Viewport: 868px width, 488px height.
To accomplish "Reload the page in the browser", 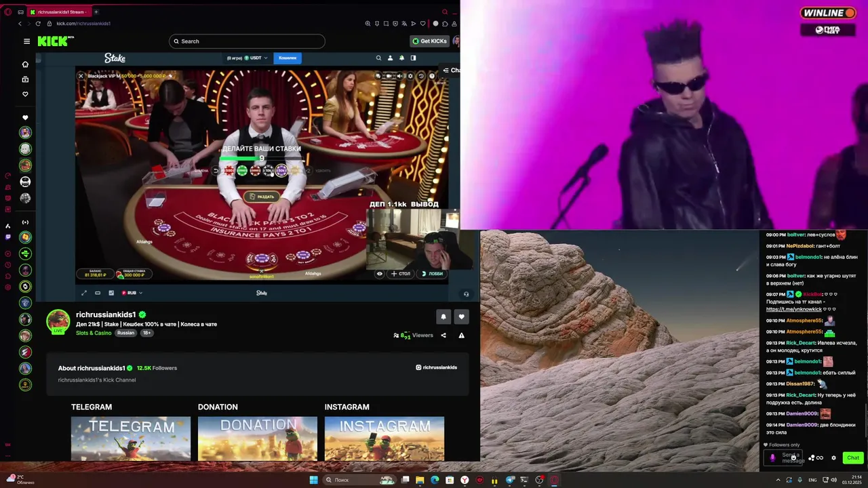I will coord(38,24).
